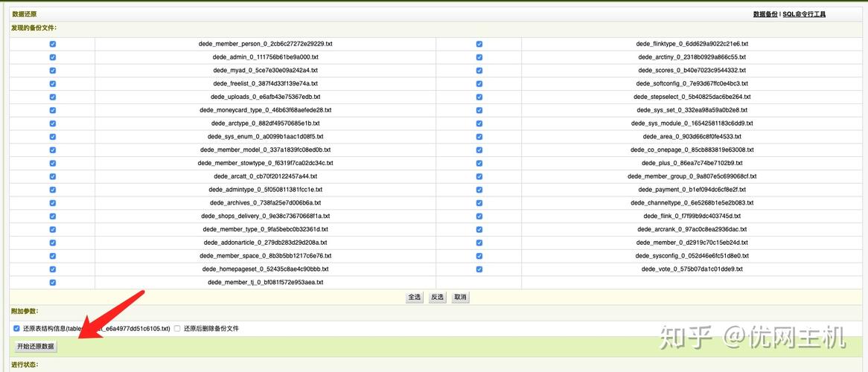Open the SQL命令行工具 link
Image resolution: width=868 pixels, height=372 pixels.
[803, 14]
